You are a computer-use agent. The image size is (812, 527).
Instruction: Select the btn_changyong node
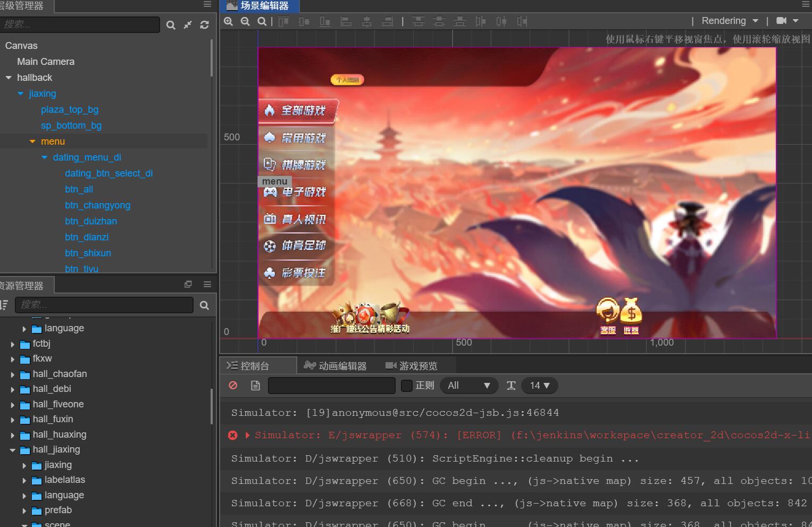tap(97, 205)
